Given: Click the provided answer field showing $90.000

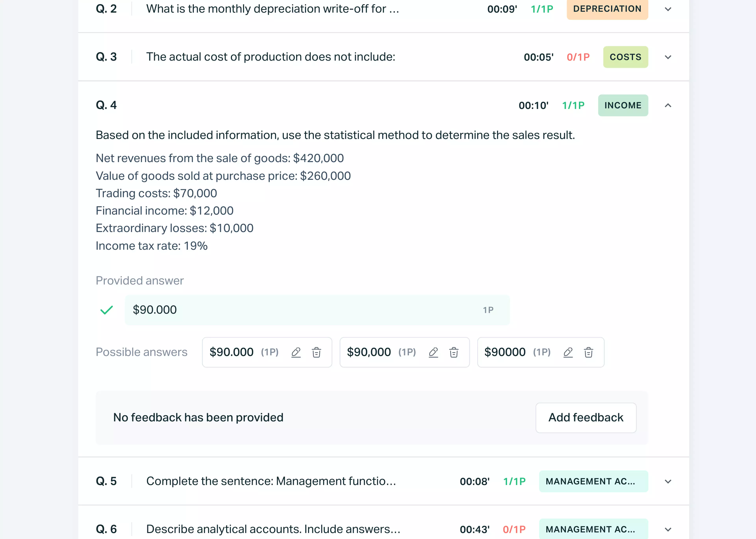Looking at the screenshot, I should tap(317, 310).
